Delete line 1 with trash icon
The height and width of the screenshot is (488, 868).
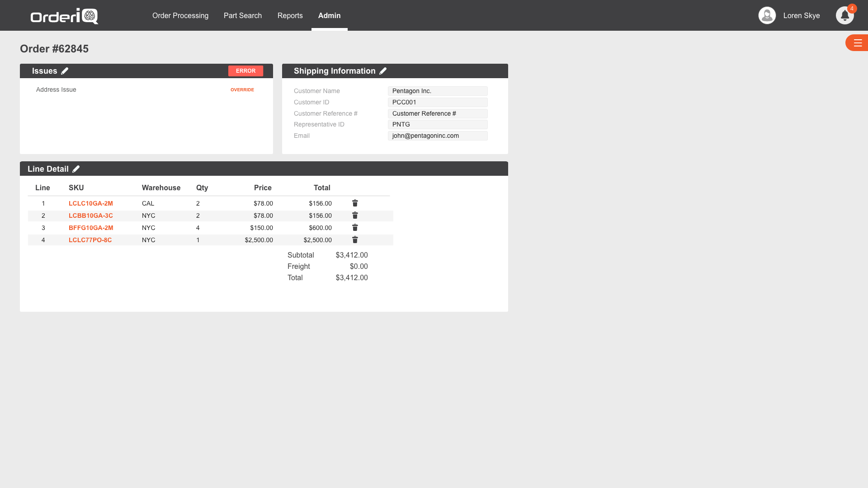pos(355,203)
